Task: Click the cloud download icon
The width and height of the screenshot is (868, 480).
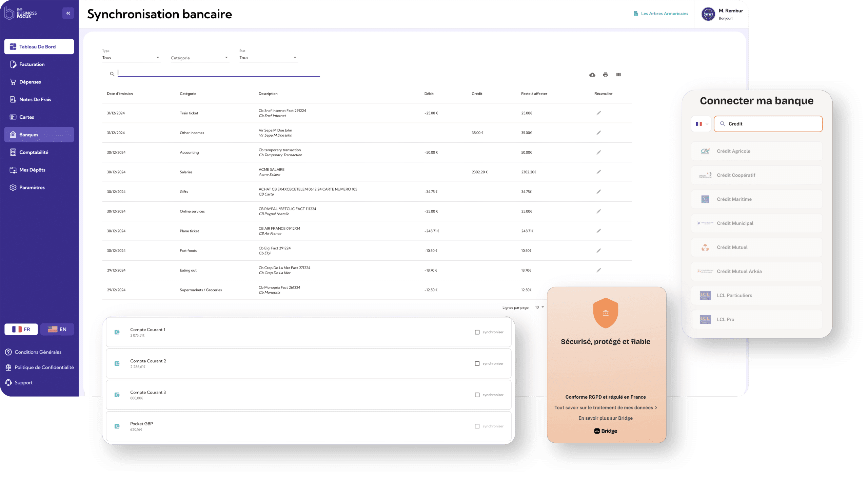Action: pyautogui.click(x=592, y=75)
